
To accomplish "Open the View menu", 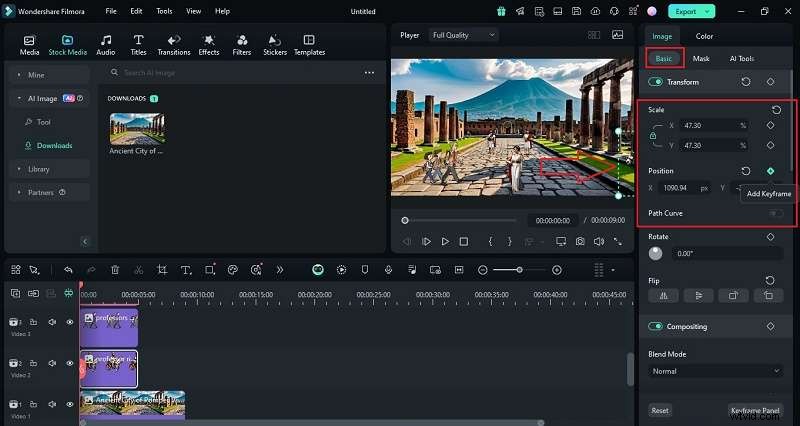I will click(193, 11).
